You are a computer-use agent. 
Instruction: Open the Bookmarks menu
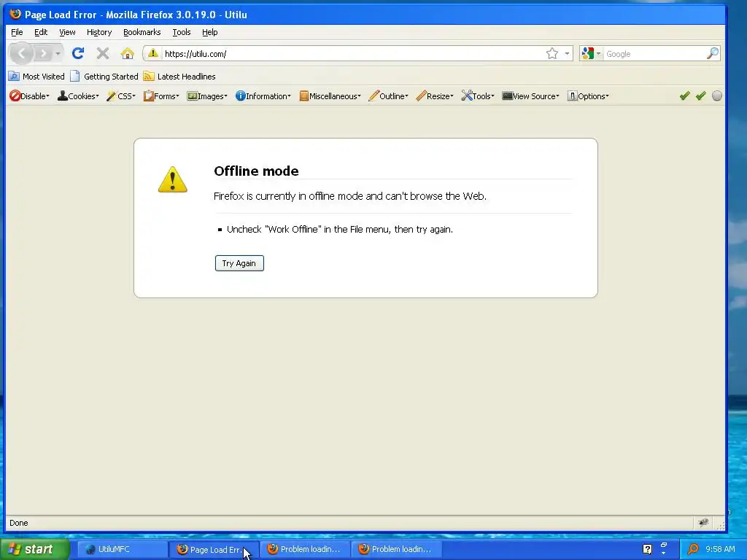142,32
